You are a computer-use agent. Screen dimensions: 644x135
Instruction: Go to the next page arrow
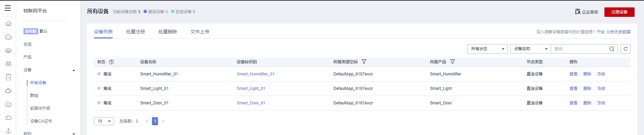163,121
